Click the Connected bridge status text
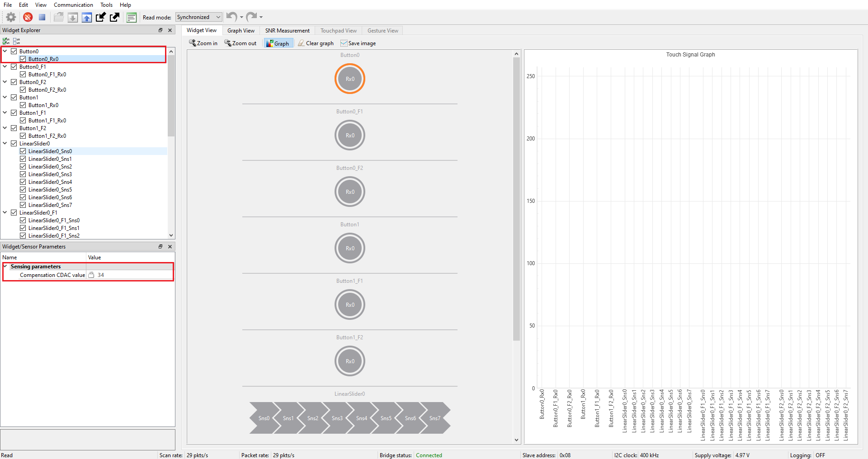This screenshot has height=459, width=868. pos(429,455)
